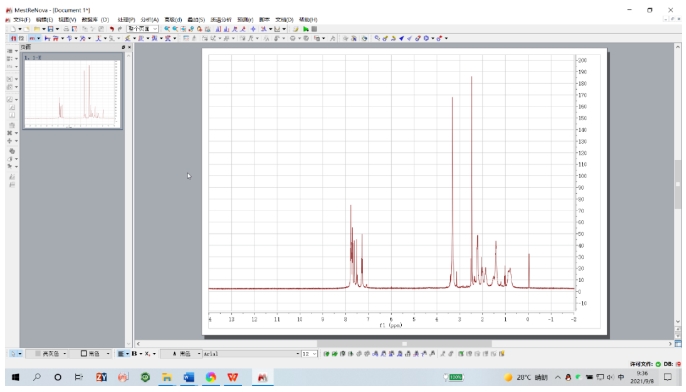Viewport: 686px width, 392px height.
Task: Open the 文件(F) File menu
Action: 21,20
